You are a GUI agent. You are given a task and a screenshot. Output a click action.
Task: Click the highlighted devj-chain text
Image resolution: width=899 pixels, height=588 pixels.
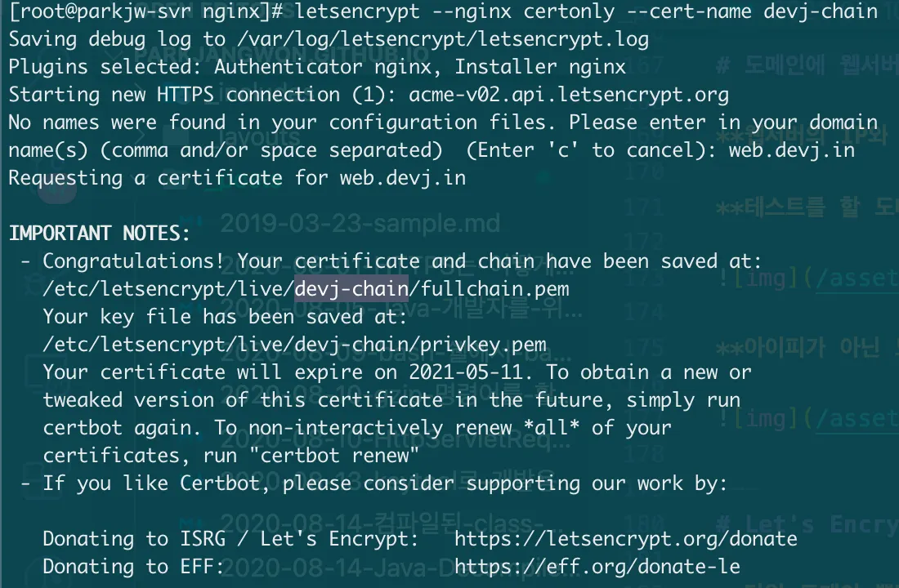351,288
